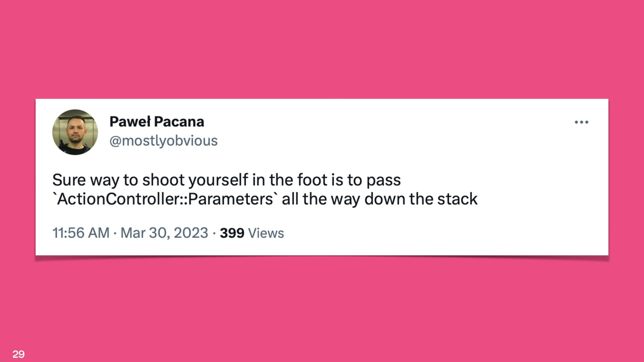Click the first name "Paweł" in the header
The height and width of the screenshot is (362, 644).
pyautogui.click(x=130, y=122)
